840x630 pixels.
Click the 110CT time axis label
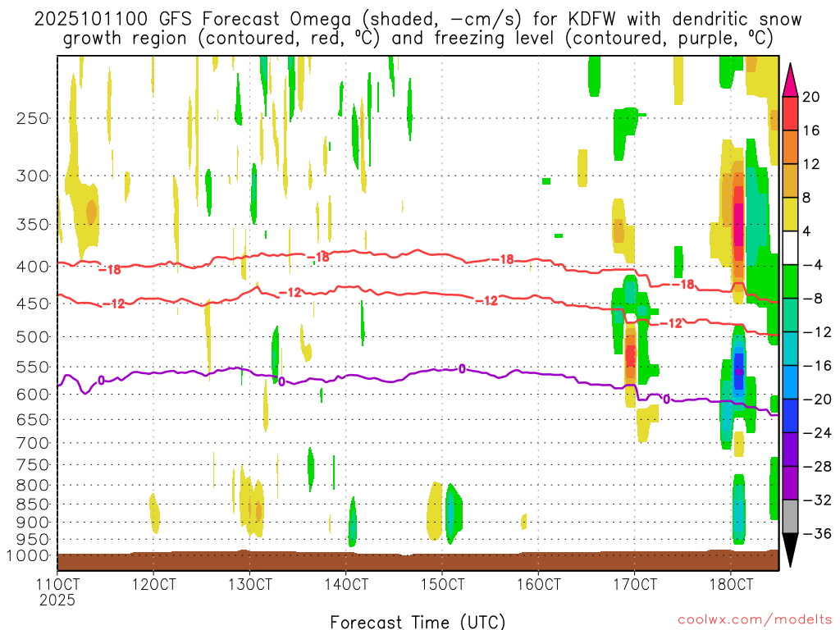coord(57,584)
